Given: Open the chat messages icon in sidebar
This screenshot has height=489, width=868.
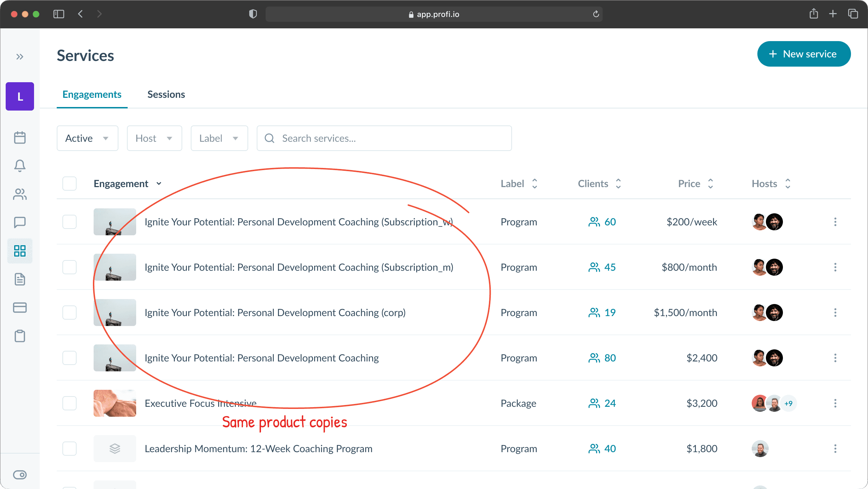Looking at the screenshot, I should [20, 223].
